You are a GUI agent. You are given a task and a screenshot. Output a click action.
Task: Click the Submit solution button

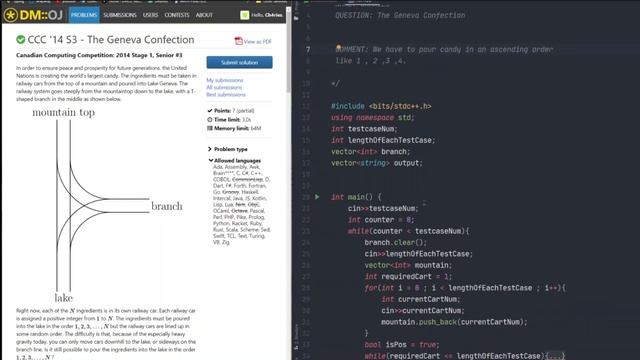tap(239, 62)
